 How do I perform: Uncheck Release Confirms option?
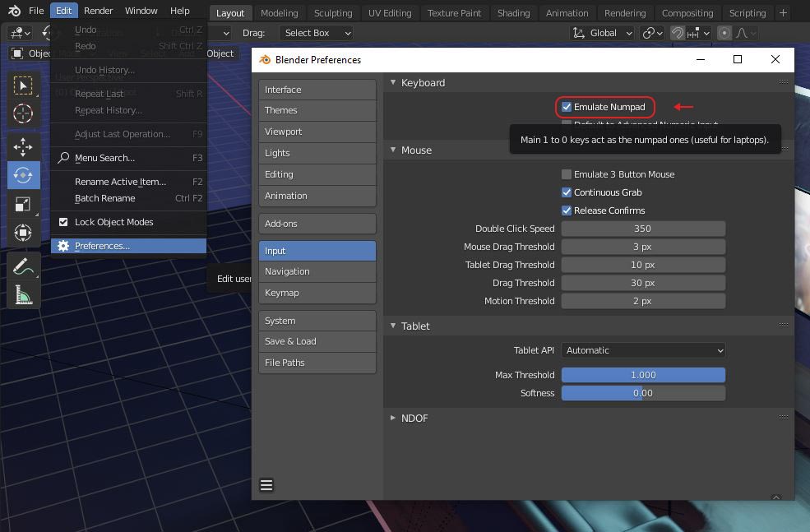pyautogui.click(x=566, y=210)
